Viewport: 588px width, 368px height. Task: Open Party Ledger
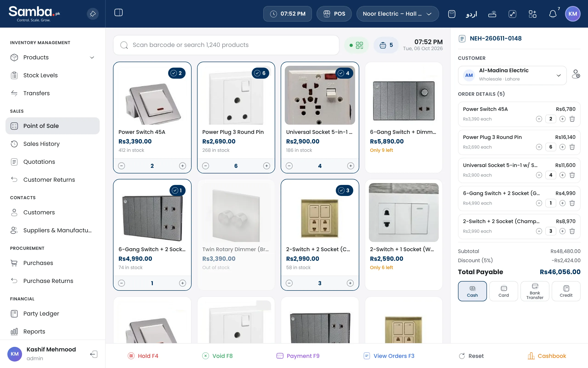pyautogui.click(x=52, y=313)
